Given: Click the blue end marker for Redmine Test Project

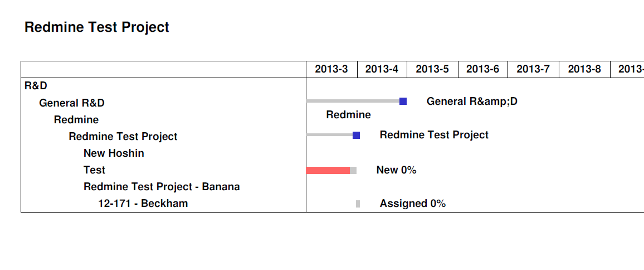Looking at the screenshot, I should pyautogui.click(x=357, y=135).
